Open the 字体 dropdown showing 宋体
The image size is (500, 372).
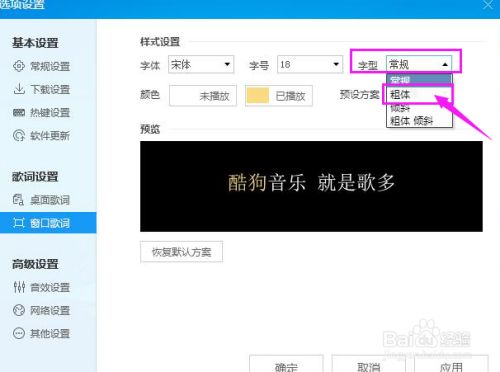click(x=201, y=64)
